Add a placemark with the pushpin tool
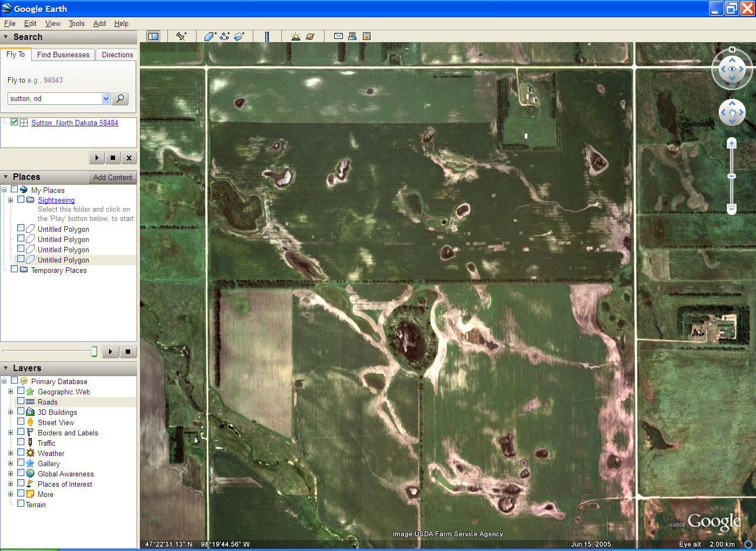Screen dimensions: 756x551 [181, 36]
